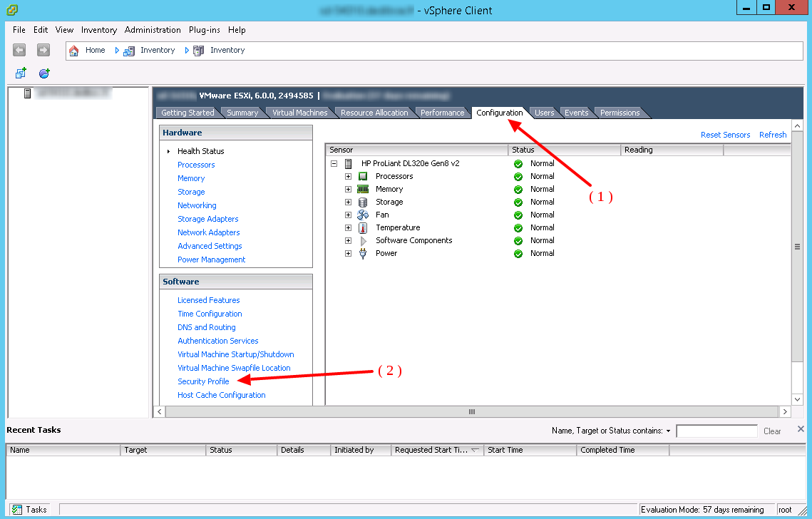The height and width of the screenshot is (519, 812).
Task: Click the Recent Tasks filter text field
Action: click(716, 431)
